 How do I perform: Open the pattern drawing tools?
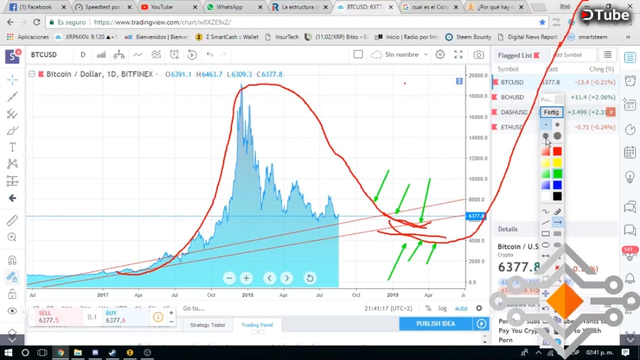(x=12, y=164)
